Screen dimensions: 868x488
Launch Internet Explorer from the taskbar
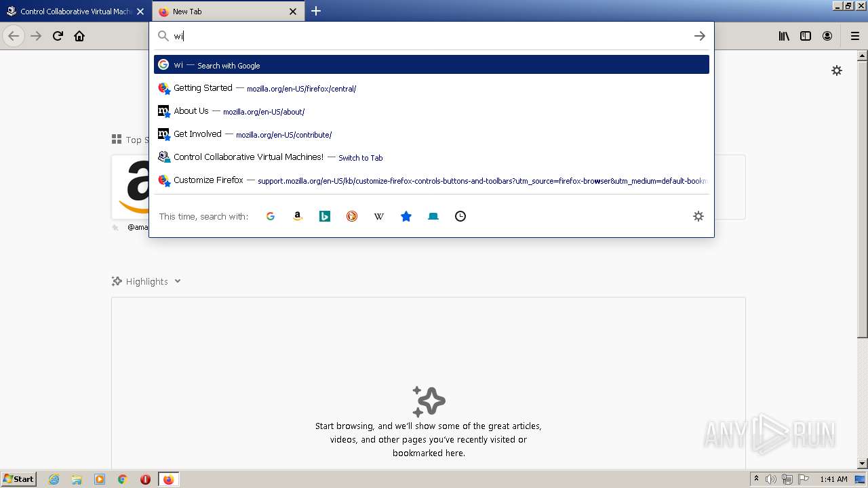54,479
